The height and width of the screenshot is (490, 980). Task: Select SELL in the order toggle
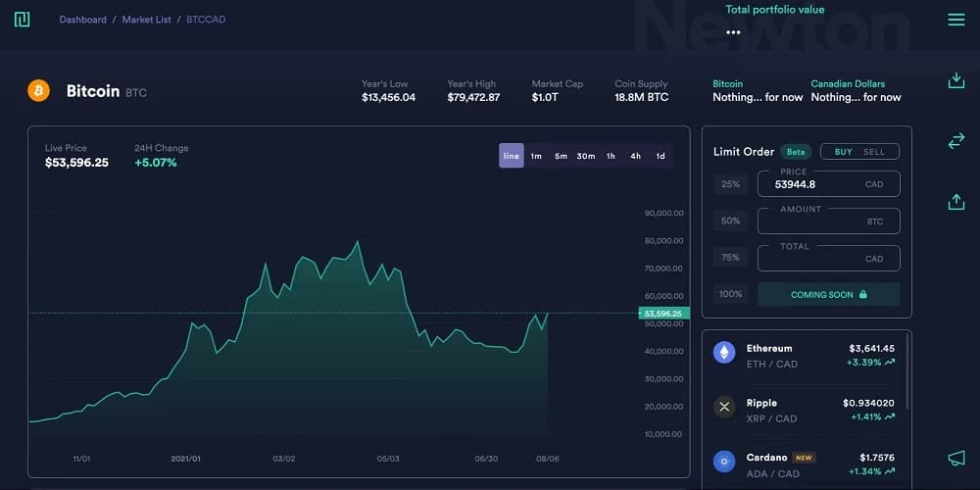874,152
